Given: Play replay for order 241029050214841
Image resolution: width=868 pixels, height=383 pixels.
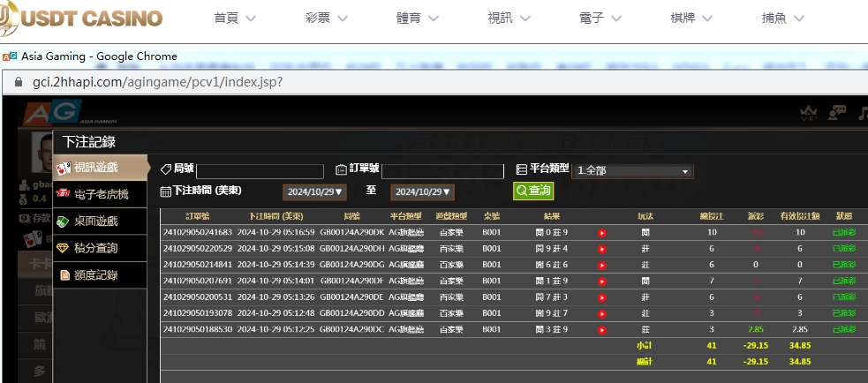Looking at the screenshot, I should [602, 265].
